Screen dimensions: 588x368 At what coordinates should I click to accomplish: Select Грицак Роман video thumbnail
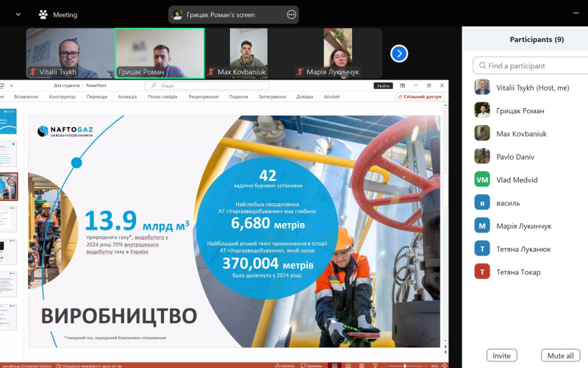coord(160,53)
